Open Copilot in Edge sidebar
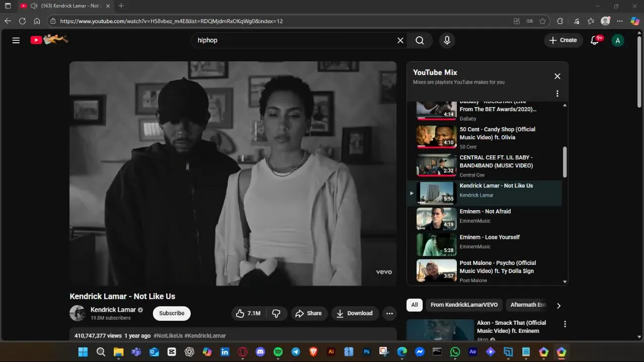Viewport: 644px width, 362px height. click(x=635, y=21)
